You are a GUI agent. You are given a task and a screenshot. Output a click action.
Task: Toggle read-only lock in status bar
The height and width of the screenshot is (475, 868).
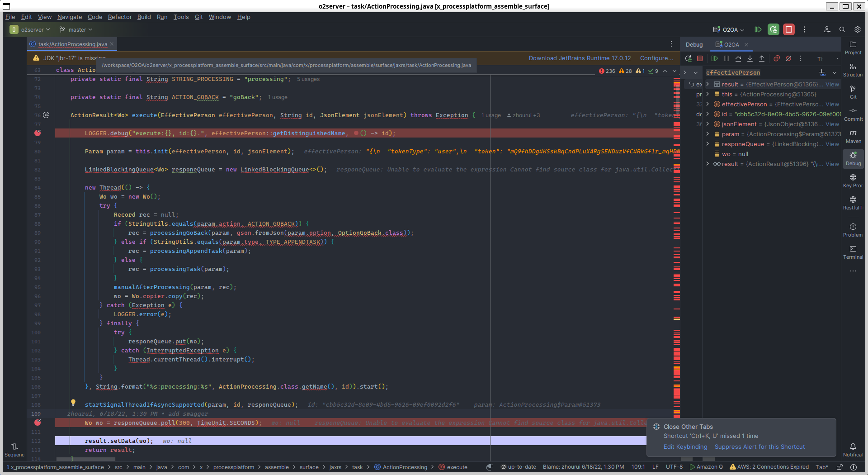click(x=840, y=467)
